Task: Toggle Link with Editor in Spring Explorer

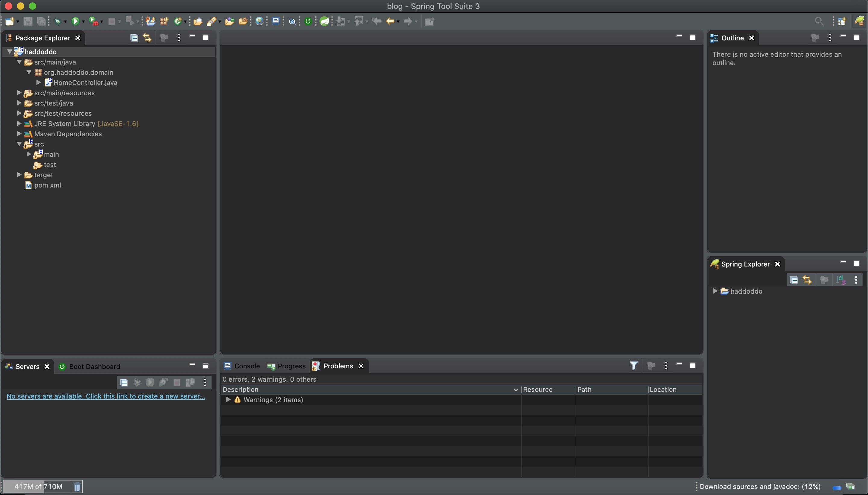Action: 807,280
